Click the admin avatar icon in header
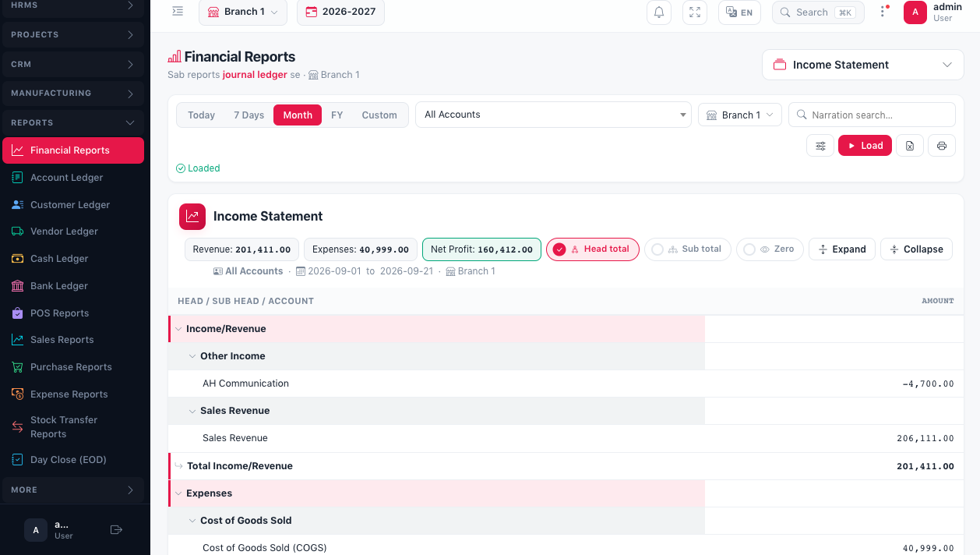Image resolution: width=980 pixels, height=555 pixels. pyautogui.click(x=915, y=12)
